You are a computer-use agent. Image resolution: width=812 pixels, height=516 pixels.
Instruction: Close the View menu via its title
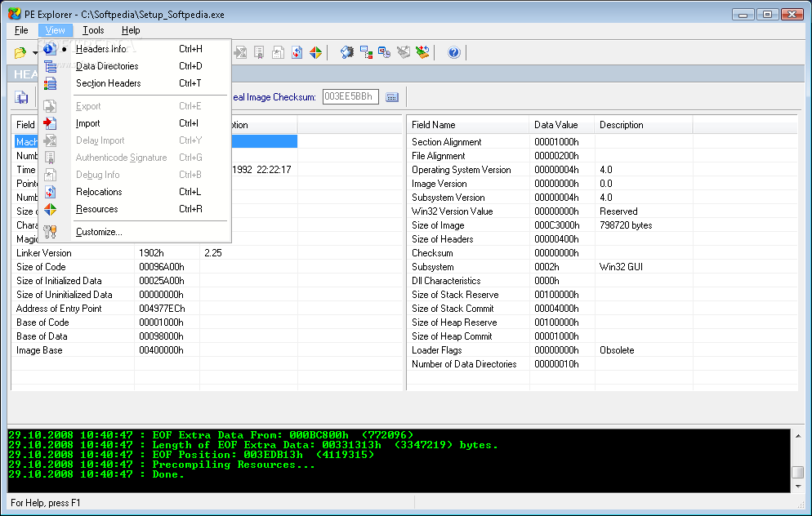coord(55,30)
